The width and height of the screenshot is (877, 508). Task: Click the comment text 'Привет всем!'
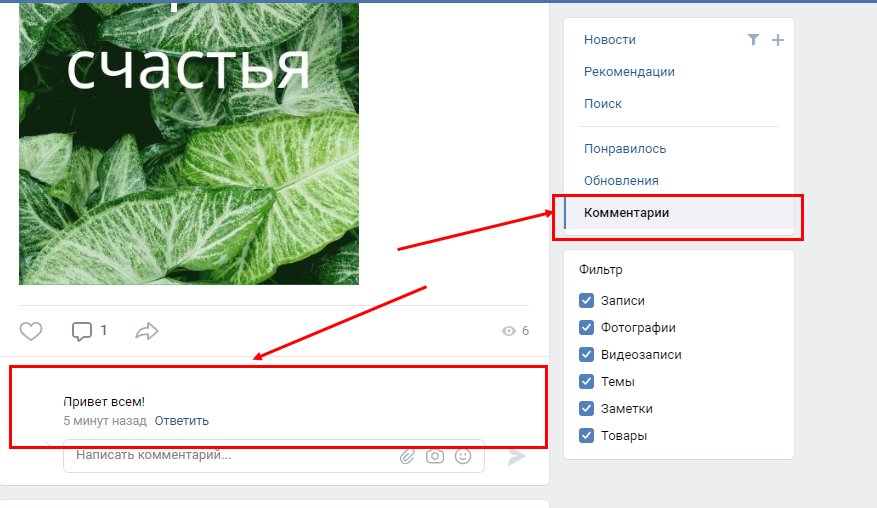104,402
